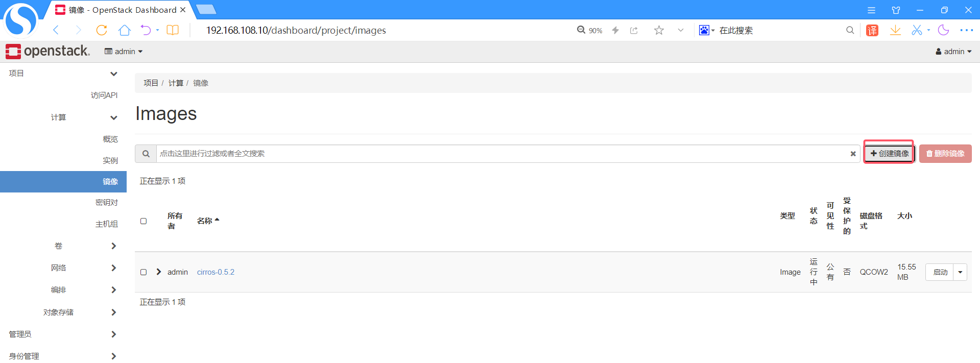Open 访问API sidebar item
This screenshot has height=363, width=980.
click(104, 95)
